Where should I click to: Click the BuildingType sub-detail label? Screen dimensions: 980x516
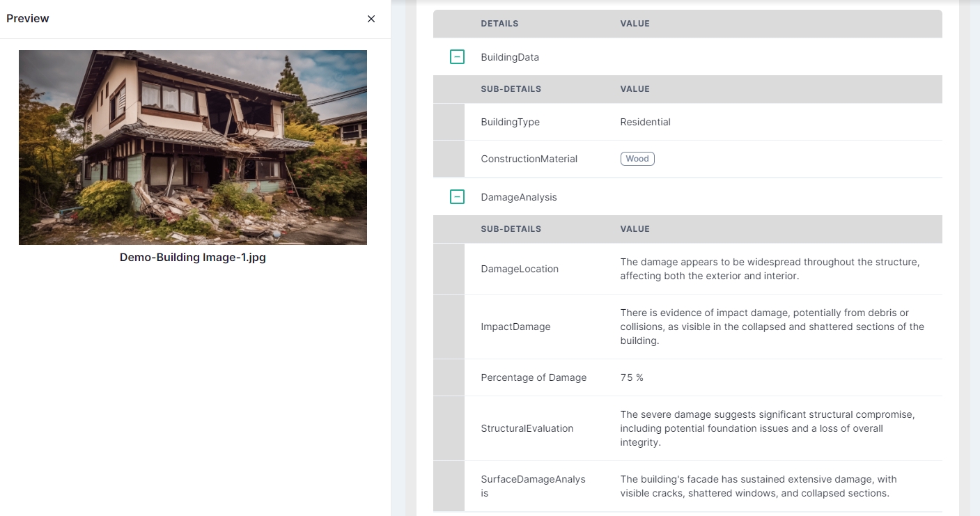click(510, 122)
